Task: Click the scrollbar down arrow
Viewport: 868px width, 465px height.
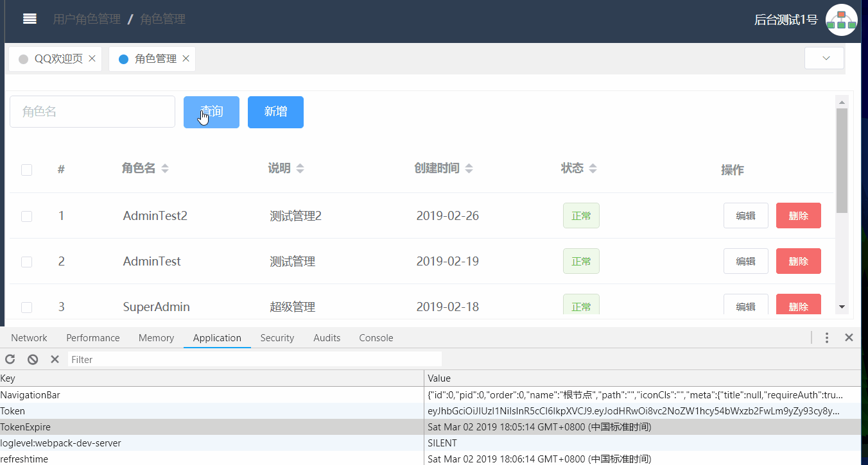Action: (x=842, y=307)
